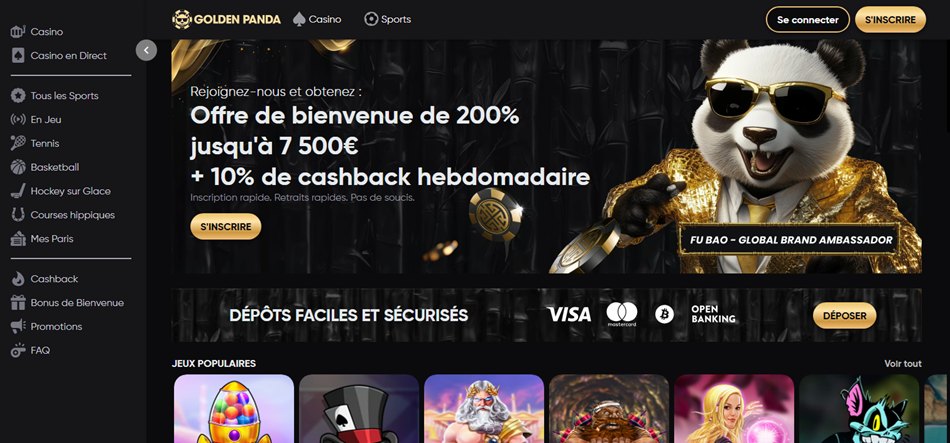Click S'INSCRIRE on the welcome banner
Image resolution: width=950 pixels, height=443 pixels.
225,227
